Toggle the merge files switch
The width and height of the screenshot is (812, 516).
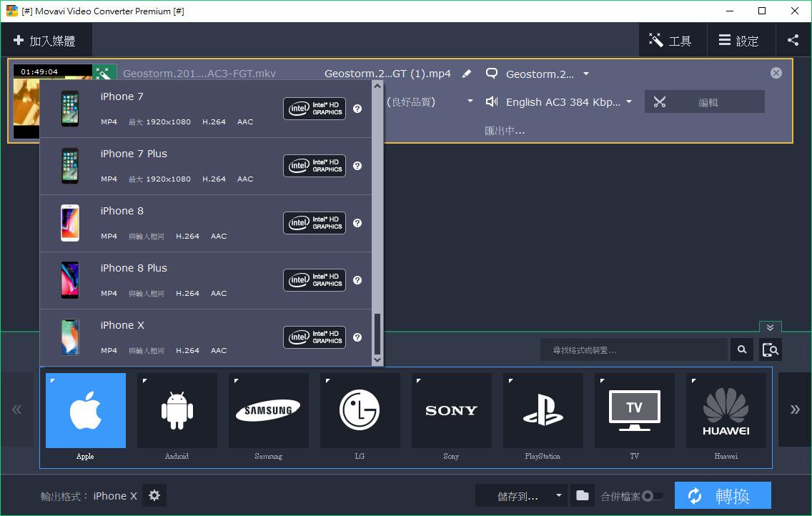click(x=651, y=496)
